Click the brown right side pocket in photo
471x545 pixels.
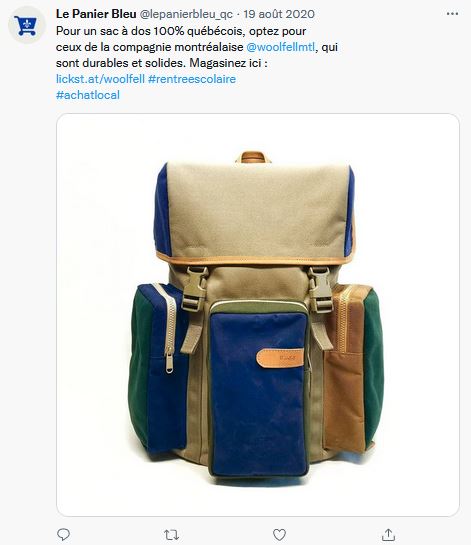pyautogui.click(x=345, y=368)
